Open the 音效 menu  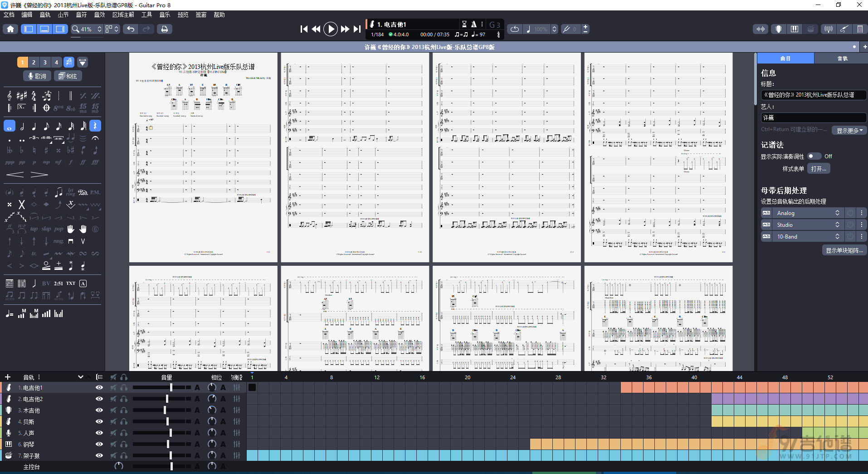(99, 15)
